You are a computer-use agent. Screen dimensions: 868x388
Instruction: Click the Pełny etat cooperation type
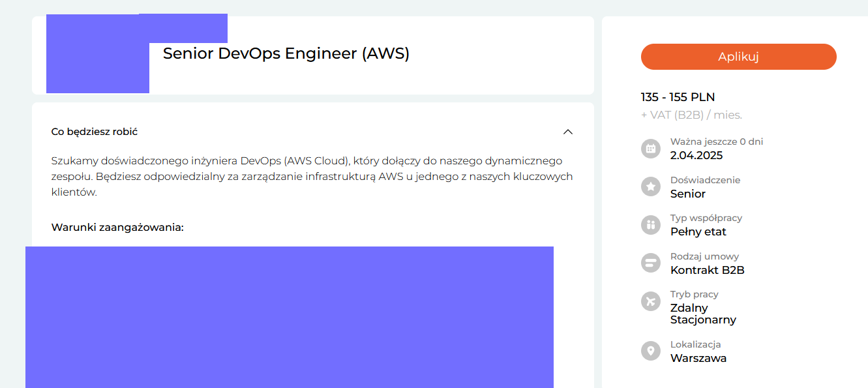point(698,231)
